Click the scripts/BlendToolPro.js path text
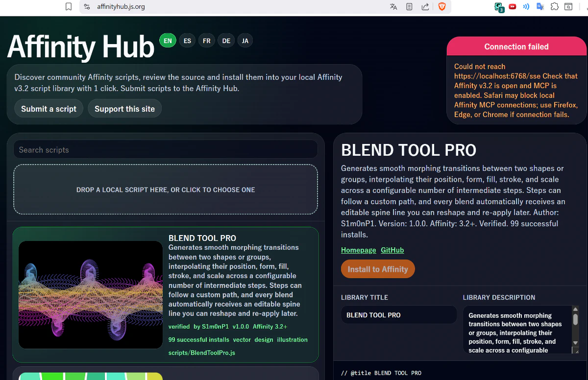 pyautogui.click(x=202, y=353)
